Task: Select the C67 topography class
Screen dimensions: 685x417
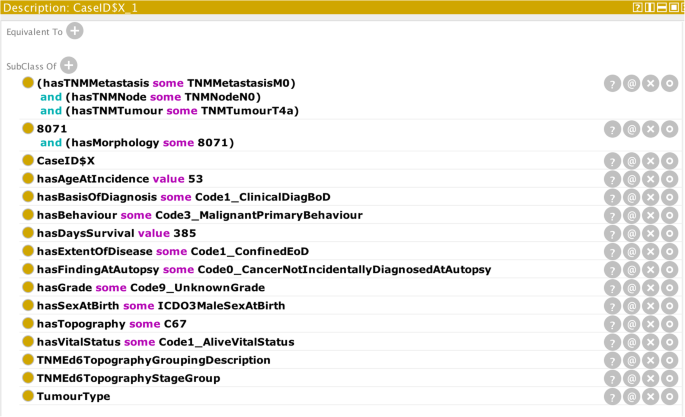Action: (x=175, y=324)
